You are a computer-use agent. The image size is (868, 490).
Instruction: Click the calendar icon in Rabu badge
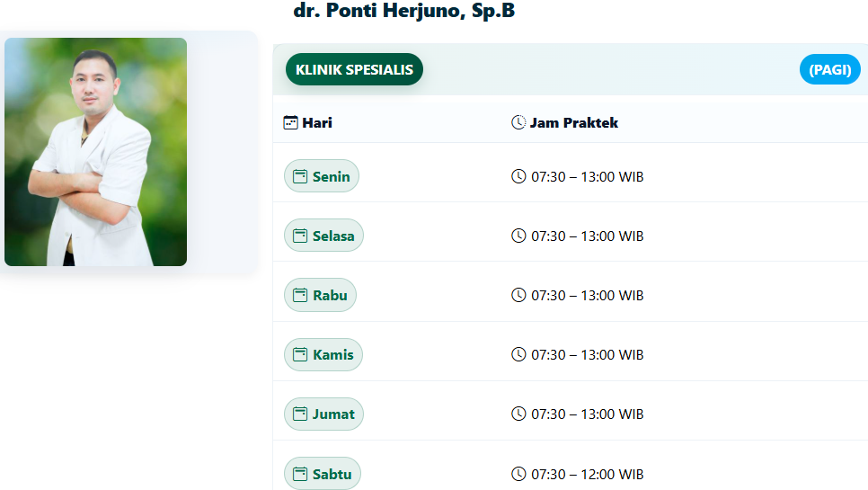pyautogui.click(x=301, y=295)
